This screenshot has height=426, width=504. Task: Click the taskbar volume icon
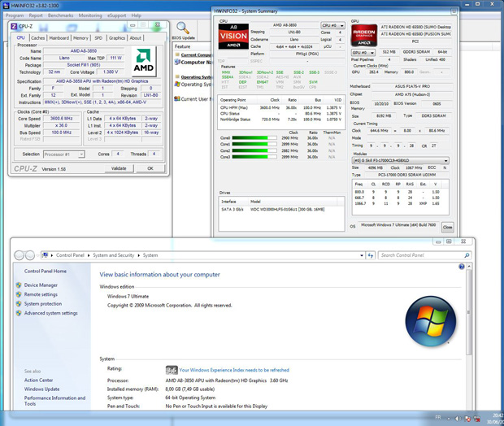(458, 419)
